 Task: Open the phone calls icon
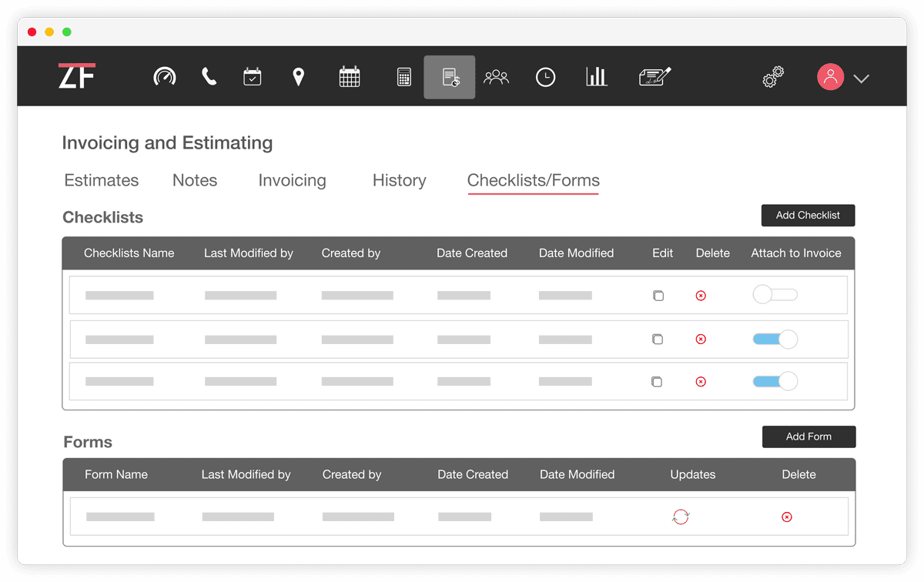[209, 76]
